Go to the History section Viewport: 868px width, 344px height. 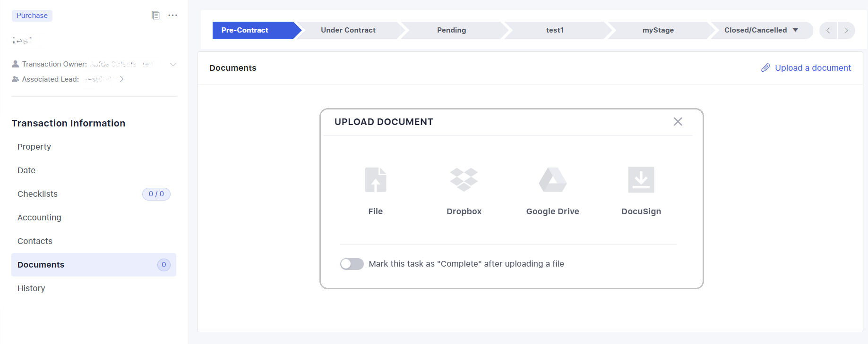point(31,288)
